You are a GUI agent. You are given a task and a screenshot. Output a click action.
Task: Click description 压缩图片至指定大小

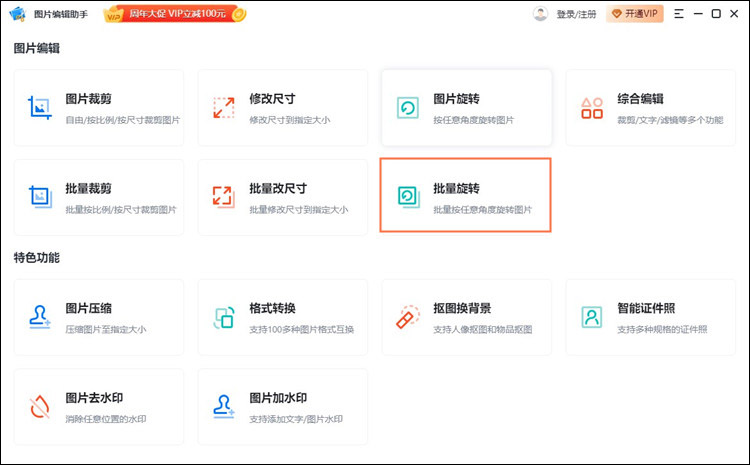click(x=106, y=329)
